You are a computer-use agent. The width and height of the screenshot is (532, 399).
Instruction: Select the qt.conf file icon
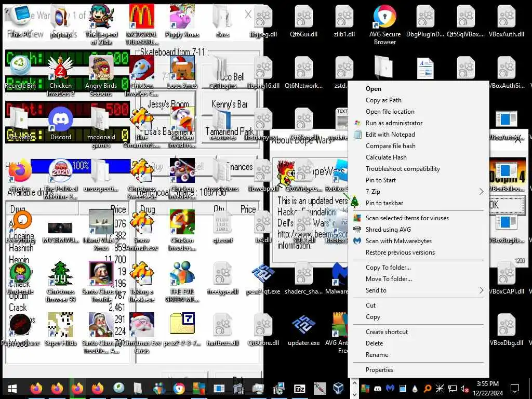[222, 227]
